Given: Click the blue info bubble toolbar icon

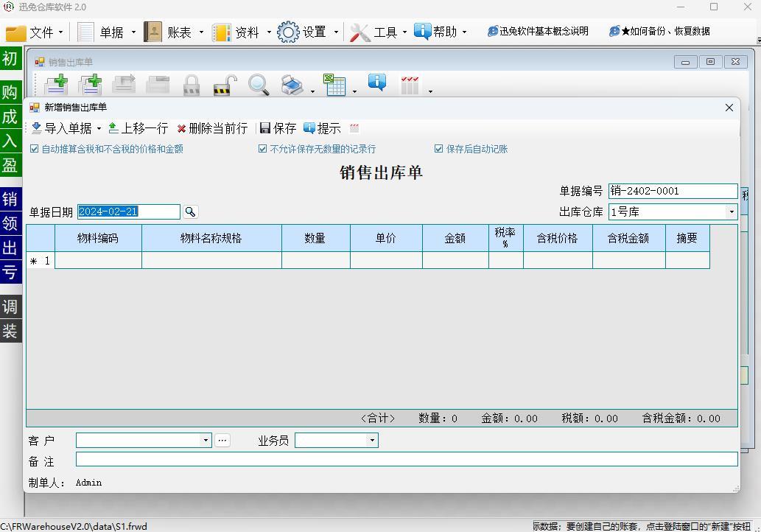Looking at the screenshot, I should [376, 83].
